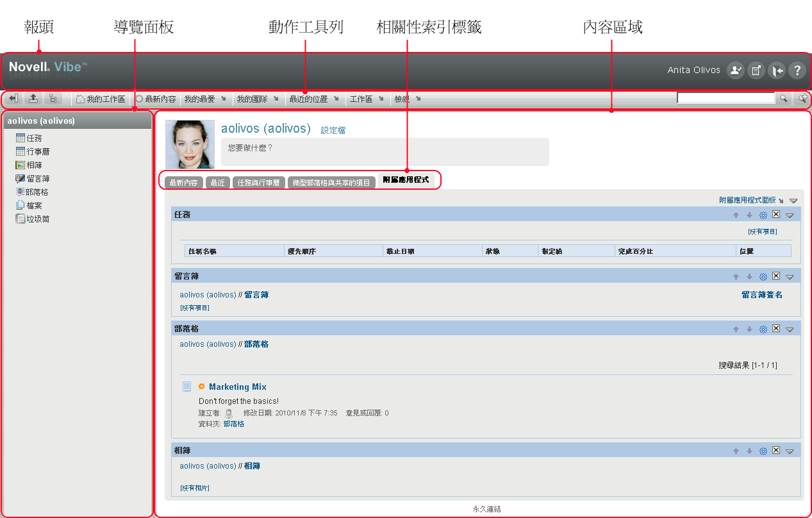
Task: Delete the 留言簿 accessory with X icon
Action: point(775,276)
